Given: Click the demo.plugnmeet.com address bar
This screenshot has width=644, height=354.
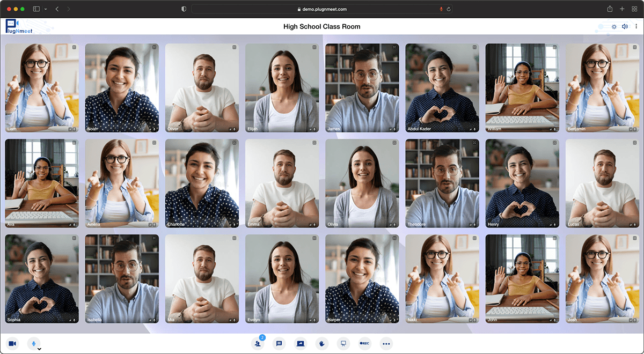Looking at the screenshot, I should pyautogui.click(x=322, y=9).
